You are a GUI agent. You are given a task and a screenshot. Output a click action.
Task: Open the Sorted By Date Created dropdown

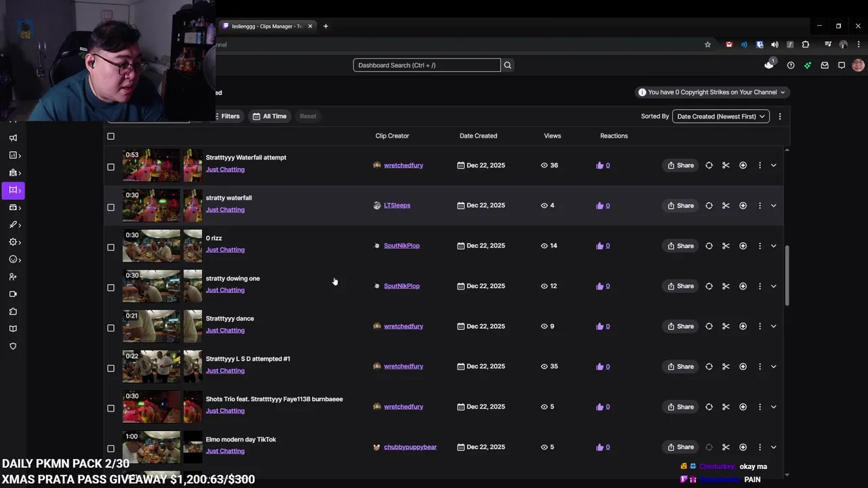point(720,117)
